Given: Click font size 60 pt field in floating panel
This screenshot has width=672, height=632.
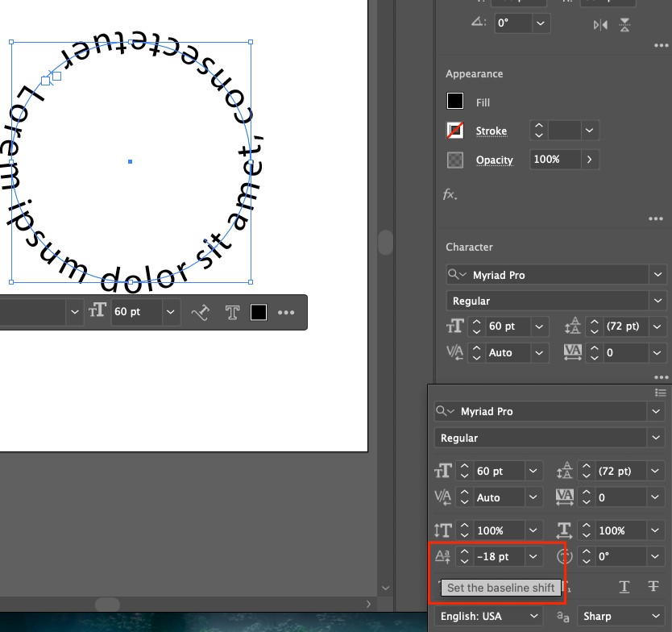Looking at the screenshot, I should [x=499, y=472].
